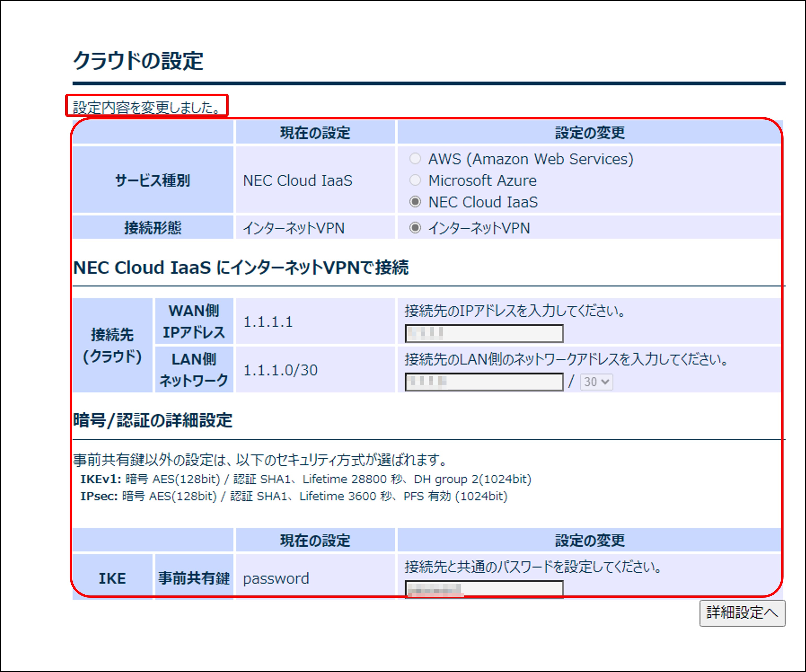Click the 接続先のIPアドレスを入力してください。 instruction text
The width and height of the screenshot is (806, 672).
(515, 310)
